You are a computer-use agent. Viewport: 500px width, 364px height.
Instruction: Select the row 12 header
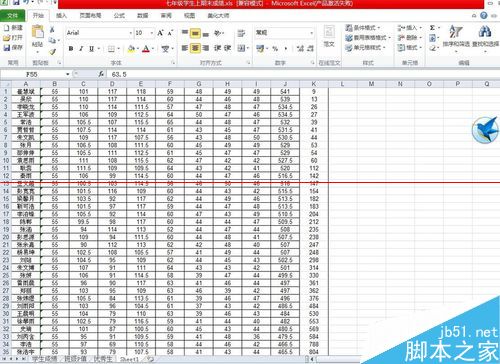pos(6,176)
